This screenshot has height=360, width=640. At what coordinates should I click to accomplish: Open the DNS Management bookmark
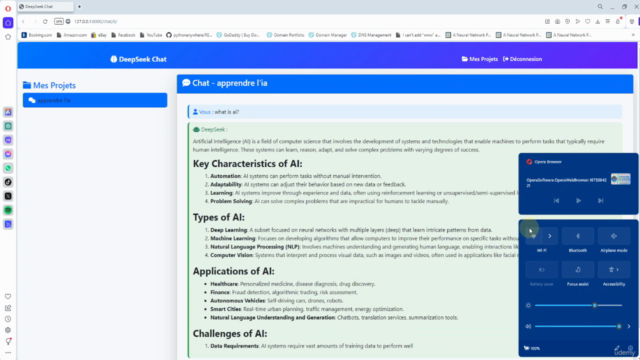[x=371, y=35]
